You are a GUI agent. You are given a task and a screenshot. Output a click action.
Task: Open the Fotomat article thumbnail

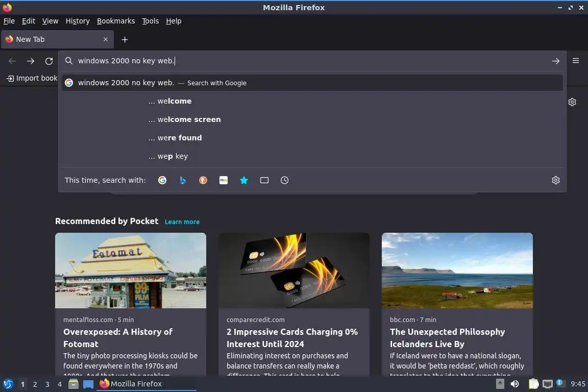point(131,271)
